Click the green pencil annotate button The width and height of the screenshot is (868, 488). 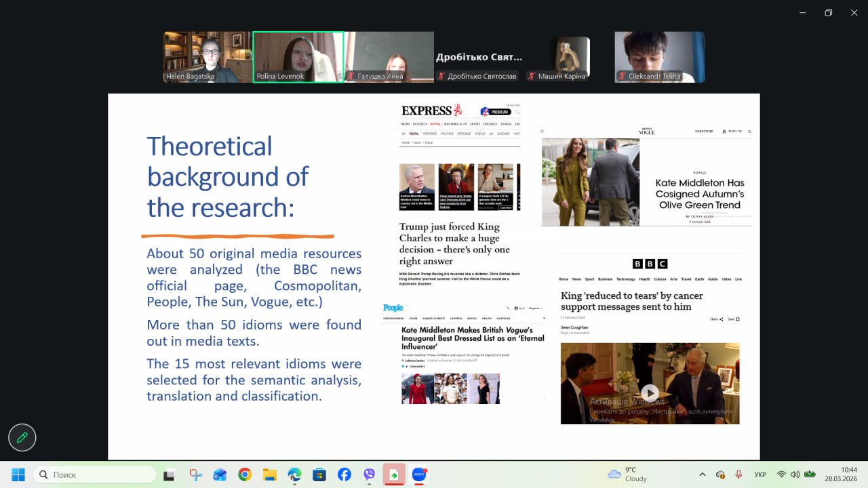point(22,438)
